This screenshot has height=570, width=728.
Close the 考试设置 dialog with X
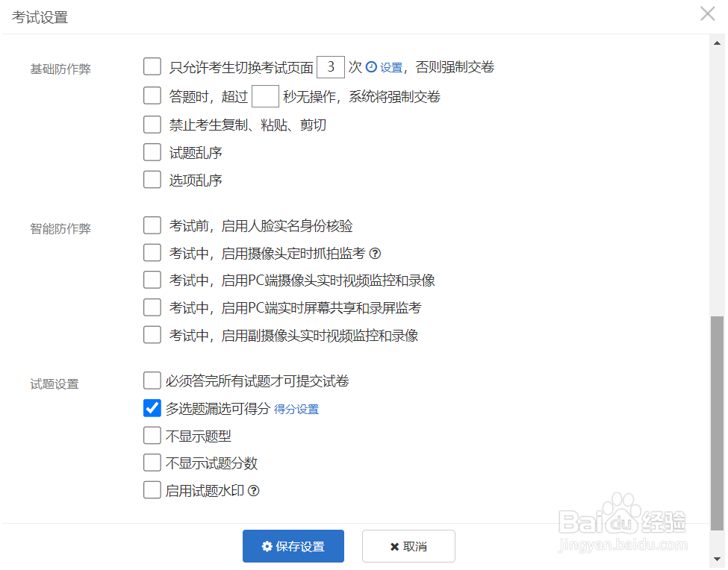click(x=707, y=14)
